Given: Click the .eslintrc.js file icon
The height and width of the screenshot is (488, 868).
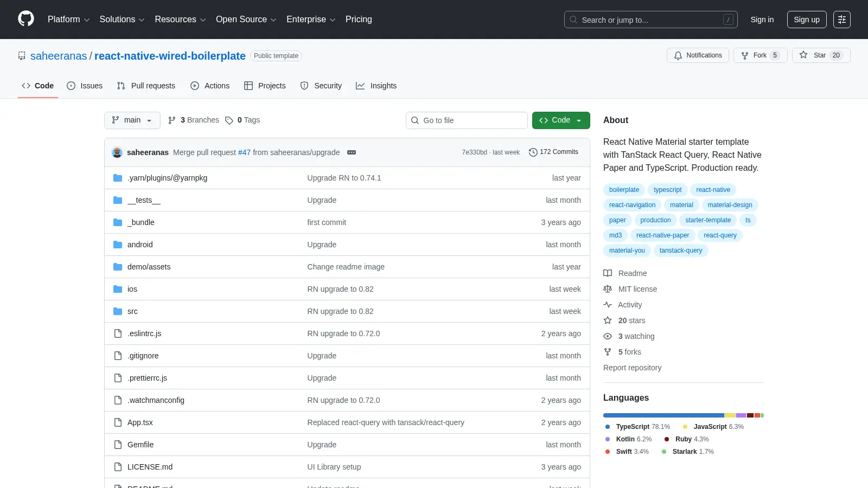Looking at the screenshot, I should click(x=118, y=333).
